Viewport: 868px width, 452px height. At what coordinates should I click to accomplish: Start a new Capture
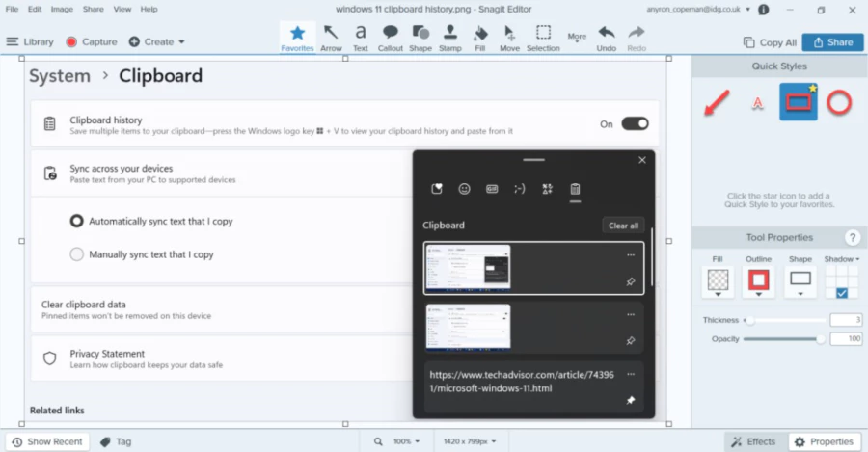pyautogui.click(x=92, y=42)
